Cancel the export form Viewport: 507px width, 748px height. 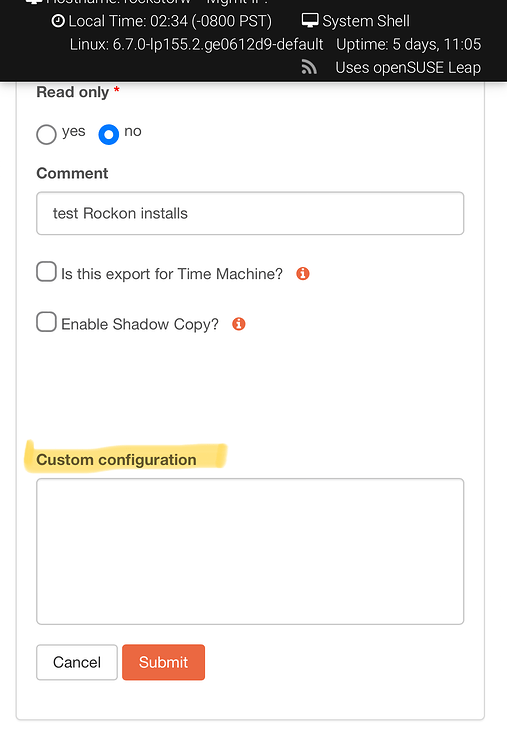(x=77, y=662)
